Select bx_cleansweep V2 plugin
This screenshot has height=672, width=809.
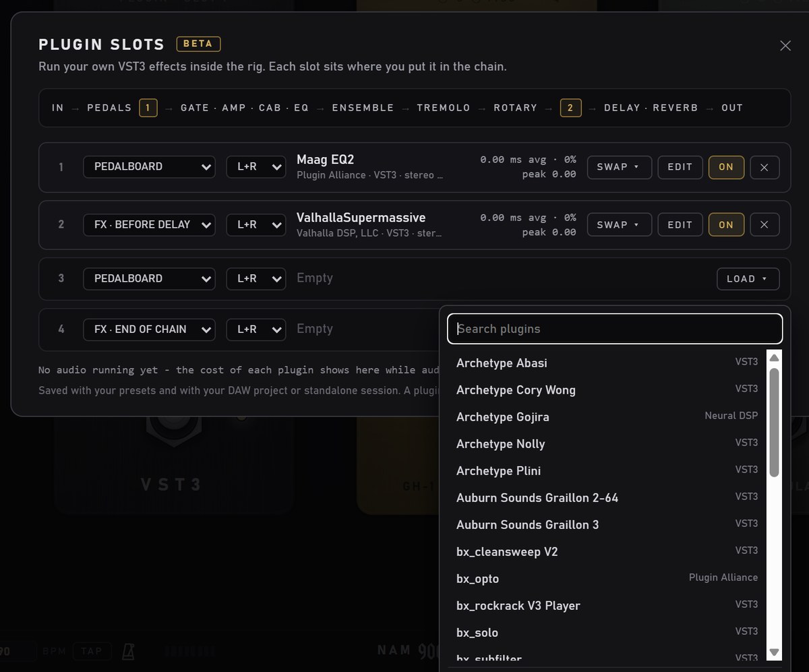607,552
